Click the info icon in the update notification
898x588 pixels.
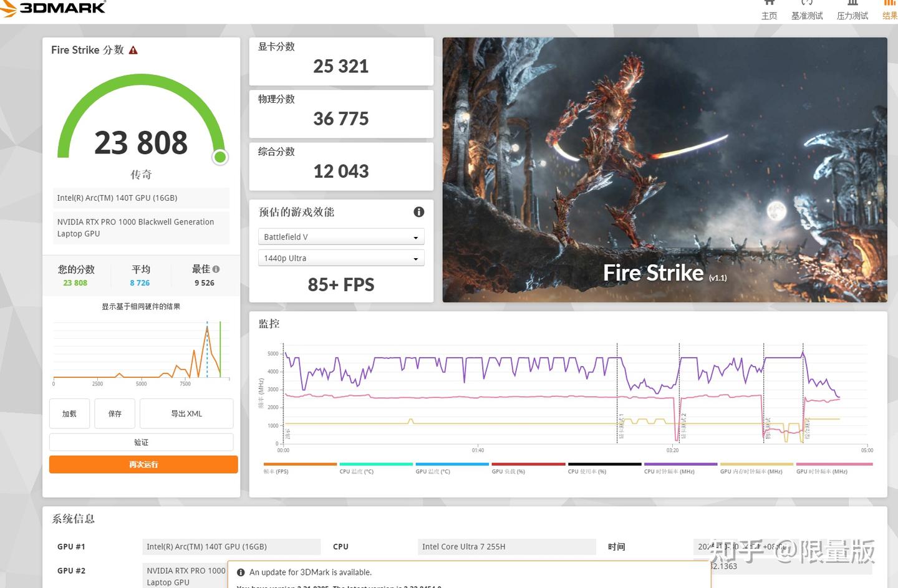pos(241,572)
